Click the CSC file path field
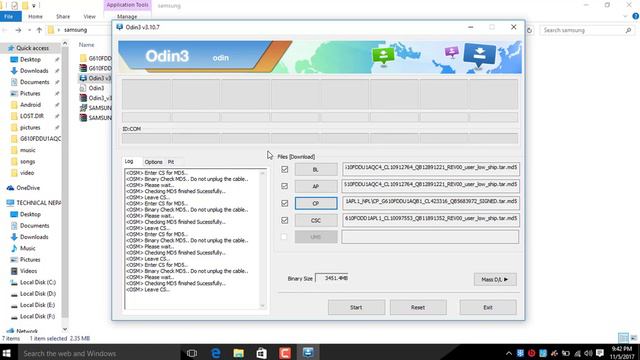 [431, 220]
